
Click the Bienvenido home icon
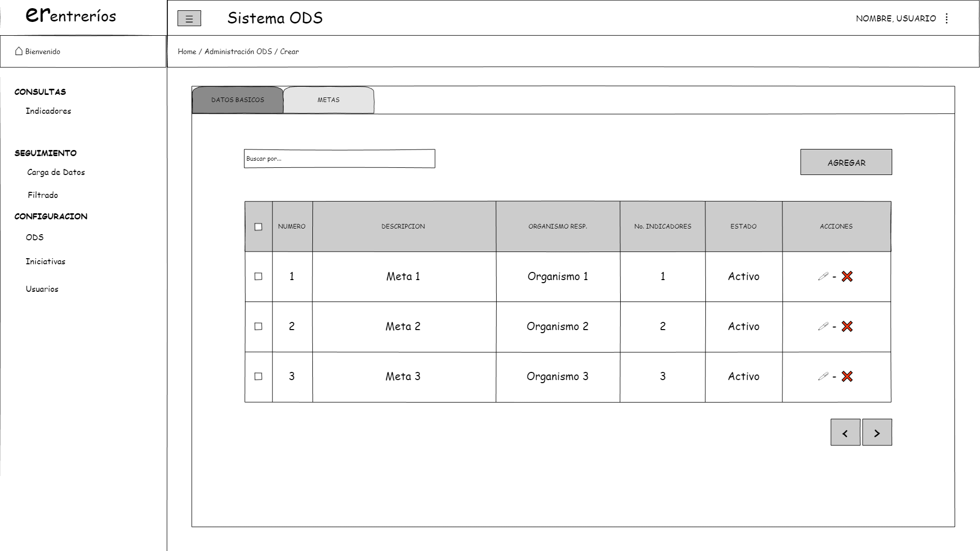click(19, 51)
